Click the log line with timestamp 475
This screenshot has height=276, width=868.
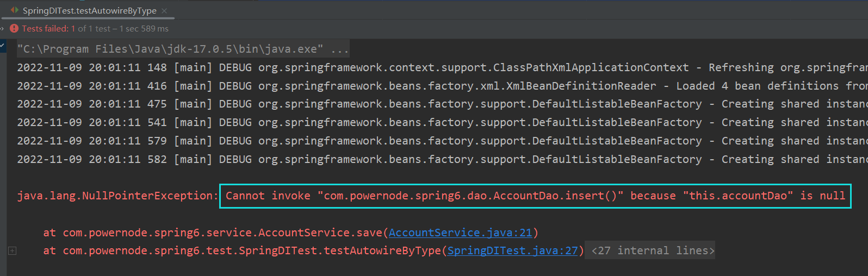442,104
